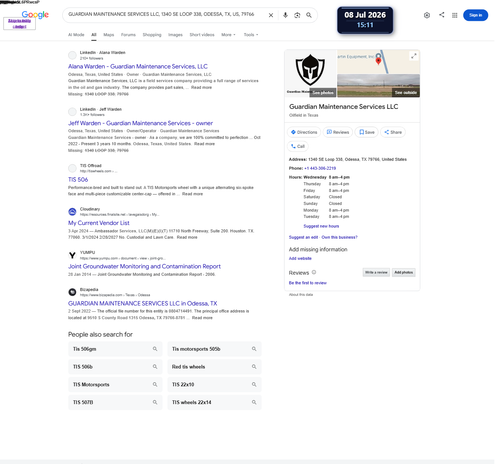
Task: Open Reviews button in knowledge panel
Action: 338,132
